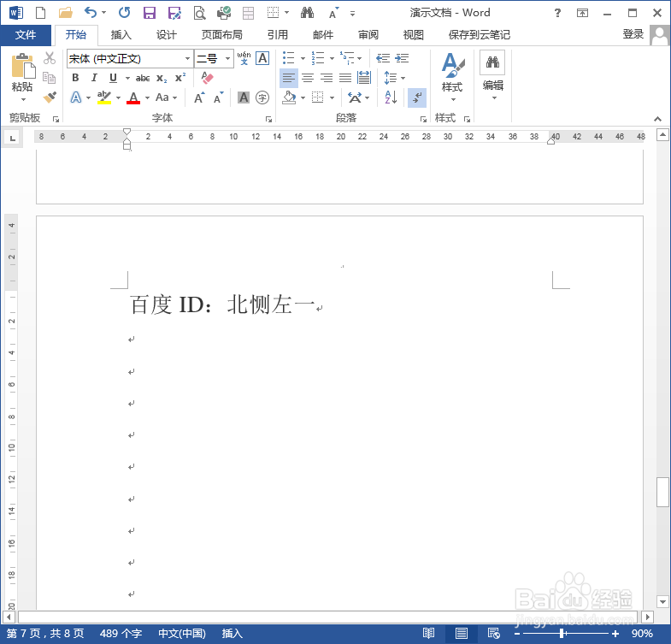Click the 90% zoom level button
This screenshot has height=644, width=671.
642,633
